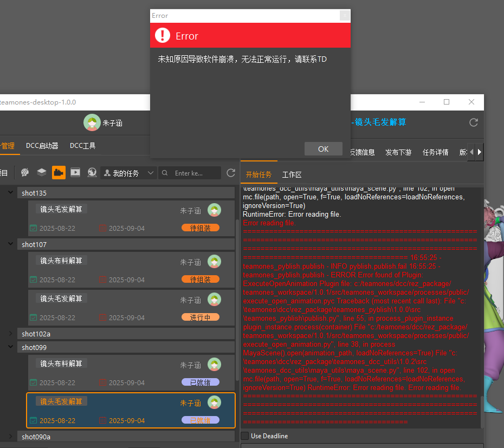Select the palette asset filter icon
This screenshot has width=504, height=448.
25,172
